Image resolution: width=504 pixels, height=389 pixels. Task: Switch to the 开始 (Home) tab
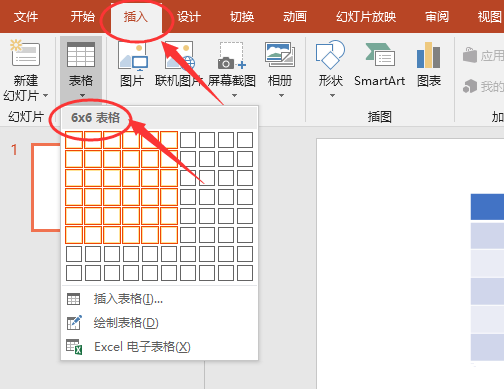82,17
